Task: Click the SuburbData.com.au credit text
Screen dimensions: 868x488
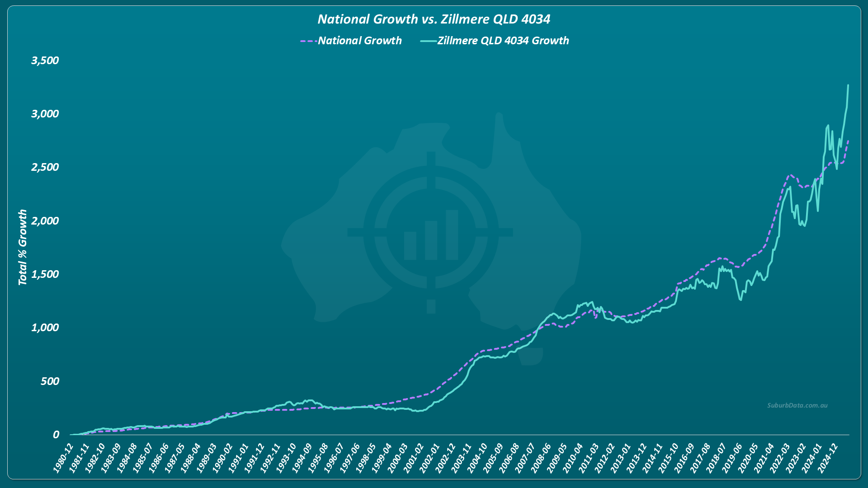Action: (x=797, y=405)
